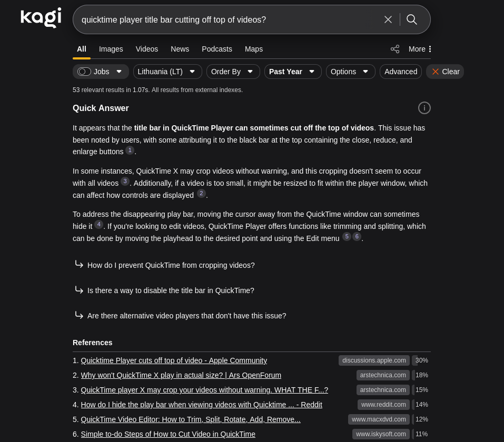This screenshot has height=442, width=504.
Task: Click the Advanced search button
Action: pyautogui.click(x=401, y=72)
